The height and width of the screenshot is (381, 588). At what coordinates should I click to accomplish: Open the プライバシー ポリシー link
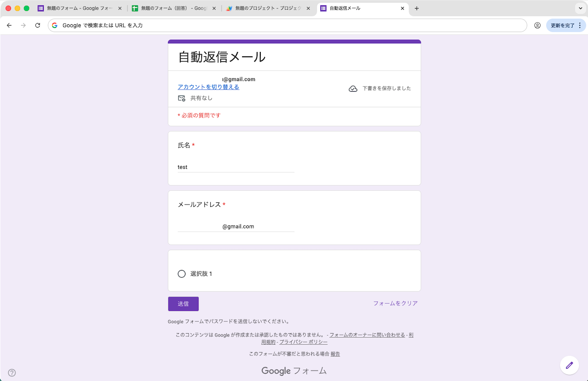[303, 342]
